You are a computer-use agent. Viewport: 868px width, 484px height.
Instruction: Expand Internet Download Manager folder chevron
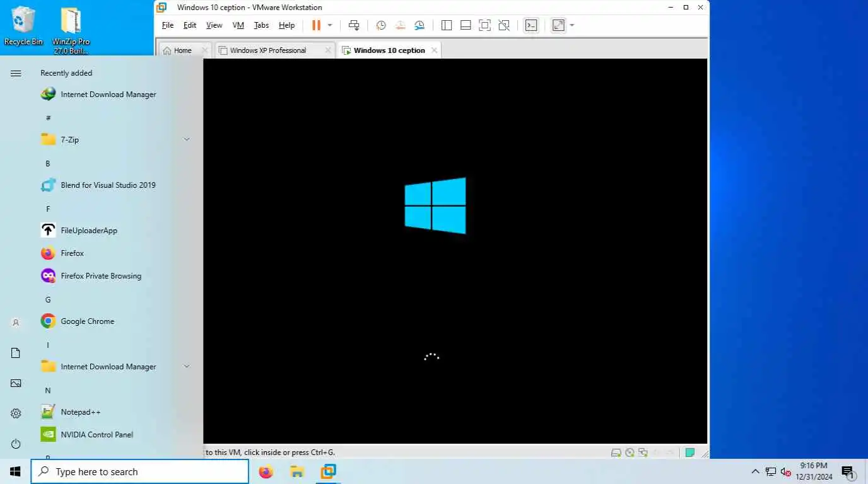tap(187, 366)
